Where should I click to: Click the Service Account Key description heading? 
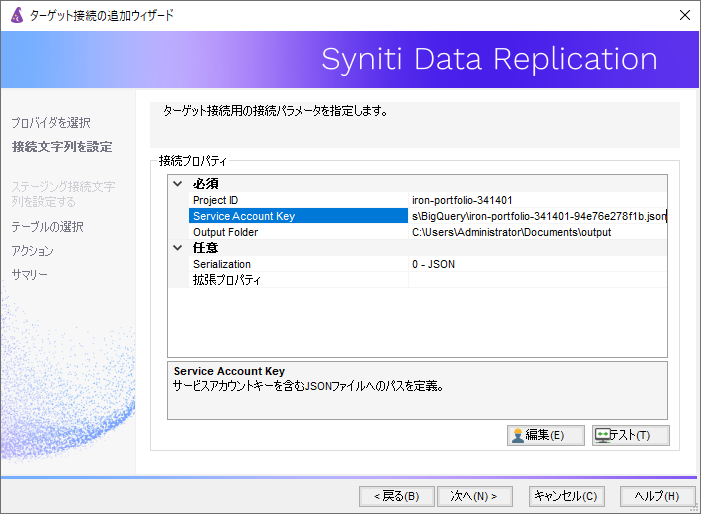point(229,371)
